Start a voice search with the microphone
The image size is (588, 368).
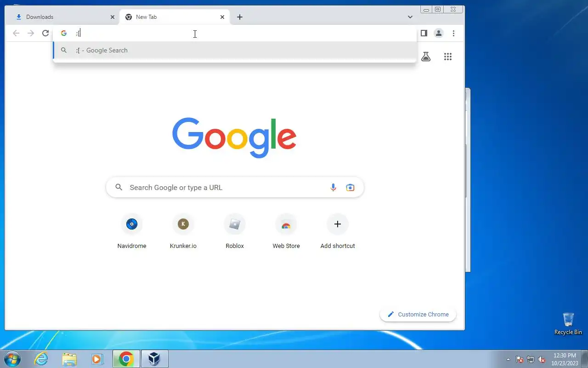tap(334, 187)
